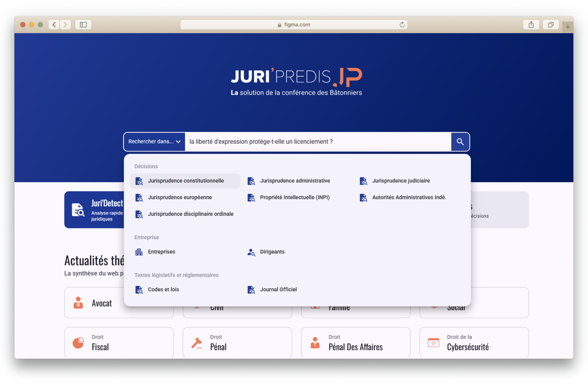The height and width of the screenshot is (385, 588).
Task: Select Jurisprudence constitutionnelle option
Action: (185, 181)
